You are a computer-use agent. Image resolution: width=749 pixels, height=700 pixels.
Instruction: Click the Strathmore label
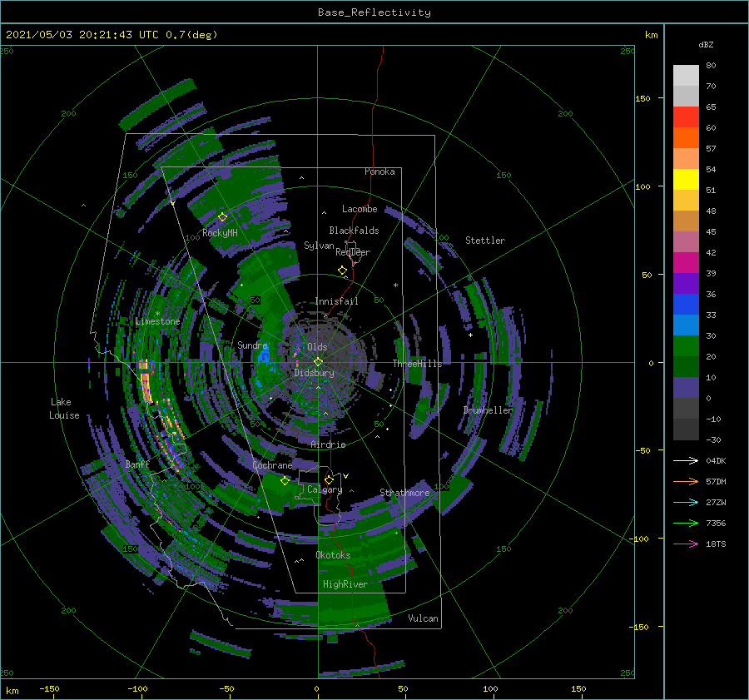coord(404,492)
